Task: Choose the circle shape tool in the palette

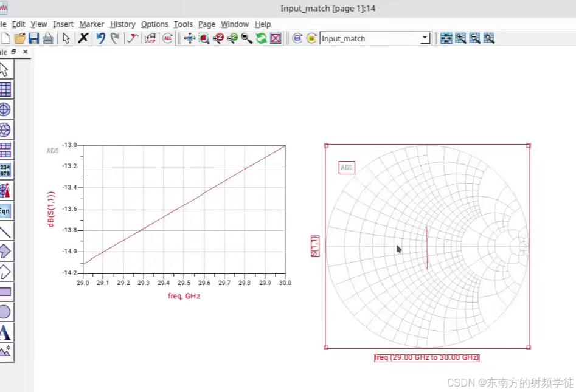Action: (5, 312)
